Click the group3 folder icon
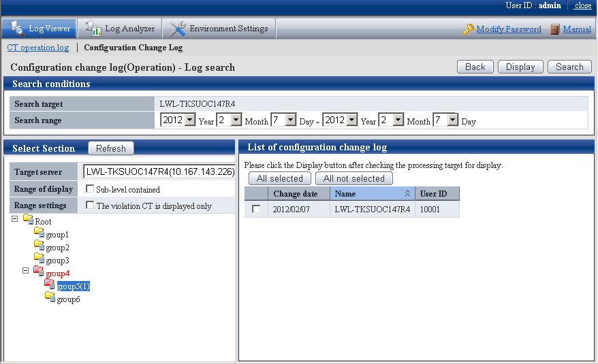Viewport: 598px width, 364px height. (39, 258)
